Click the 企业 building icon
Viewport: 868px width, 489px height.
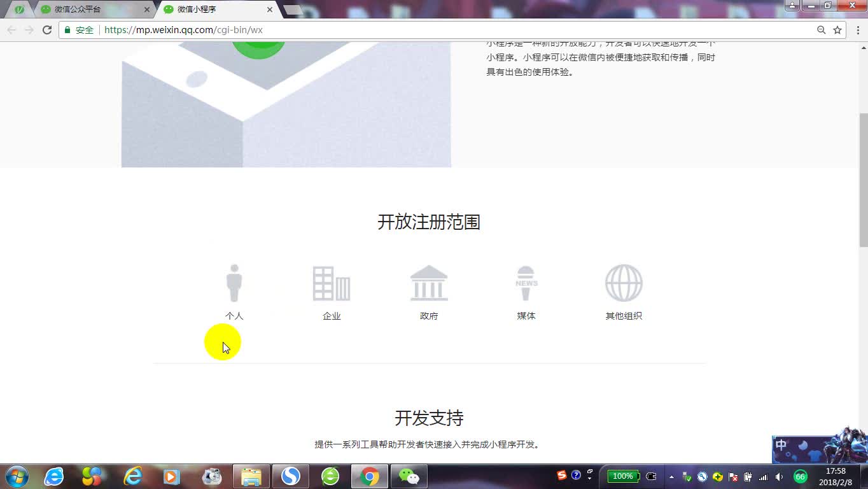pyautogui.click(x=332, y=282)
